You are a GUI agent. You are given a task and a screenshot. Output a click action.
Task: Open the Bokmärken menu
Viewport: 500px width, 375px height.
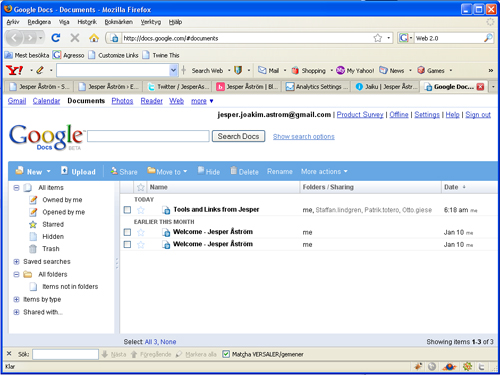pyautogui.click(x=118, y=22)
